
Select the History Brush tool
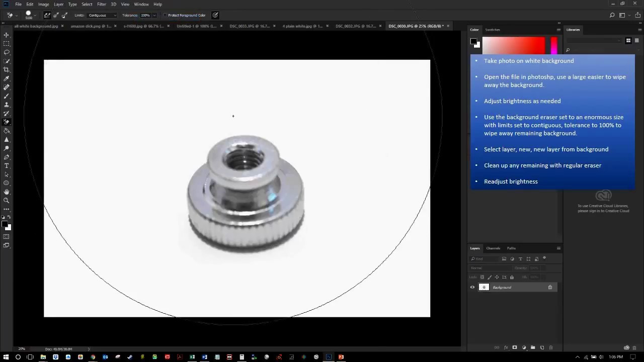point(7,113)
